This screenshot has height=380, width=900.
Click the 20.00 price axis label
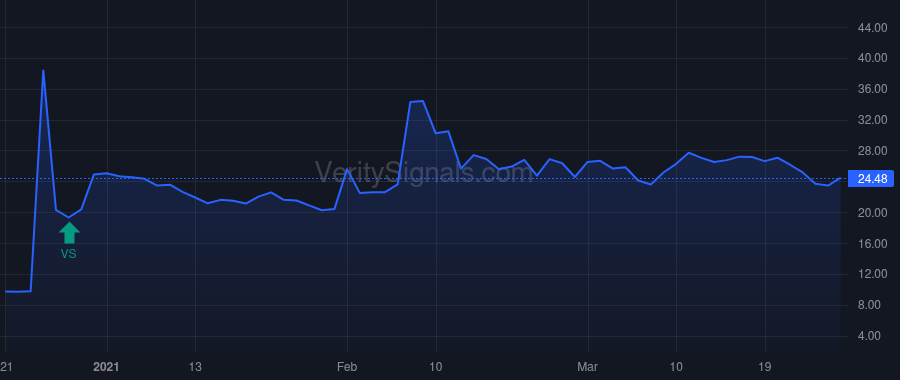(x=872, y=213)
